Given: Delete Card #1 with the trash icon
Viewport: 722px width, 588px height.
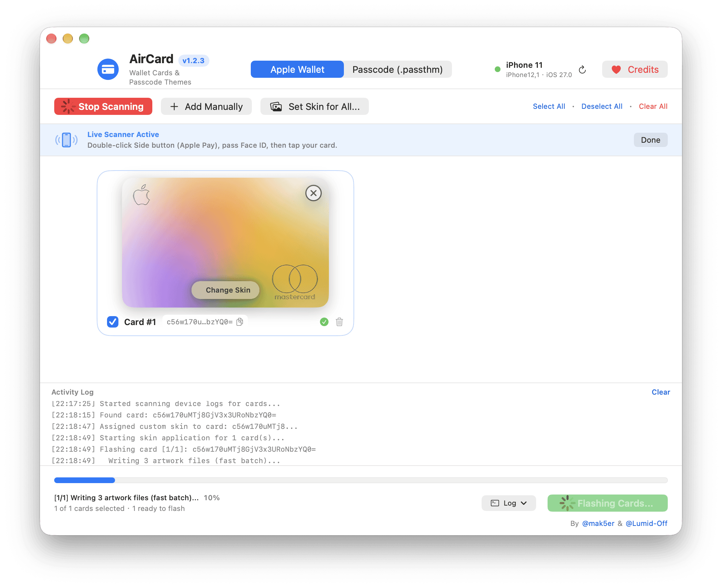Looking at the screenshot, I should tap(339, 322).
